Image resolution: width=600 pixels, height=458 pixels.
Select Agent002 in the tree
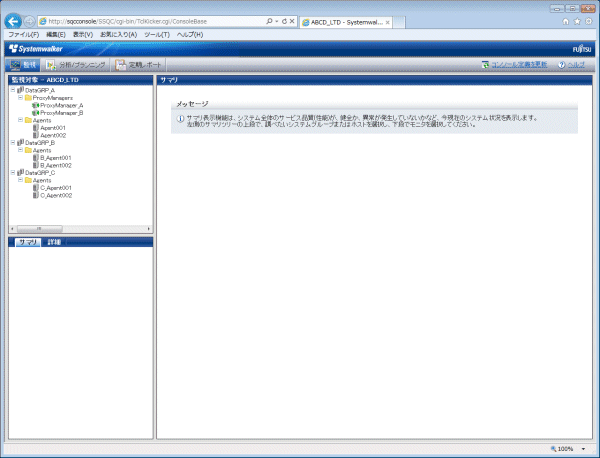point(53,135)
